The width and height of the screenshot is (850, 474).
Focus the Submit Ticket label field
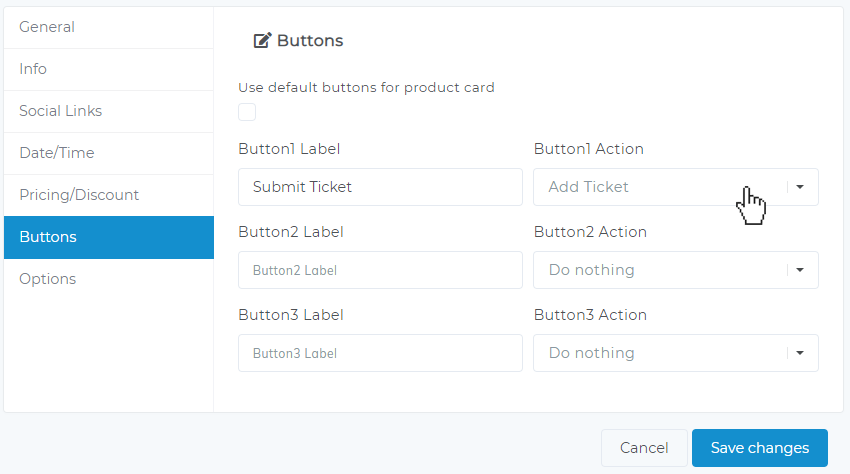coord(380,187)
